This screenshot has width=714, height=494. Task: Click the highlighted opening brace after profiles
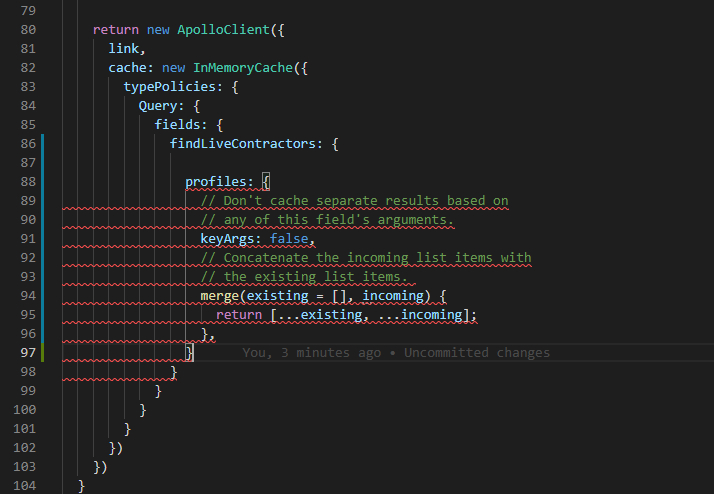click(x=266, y=182)
